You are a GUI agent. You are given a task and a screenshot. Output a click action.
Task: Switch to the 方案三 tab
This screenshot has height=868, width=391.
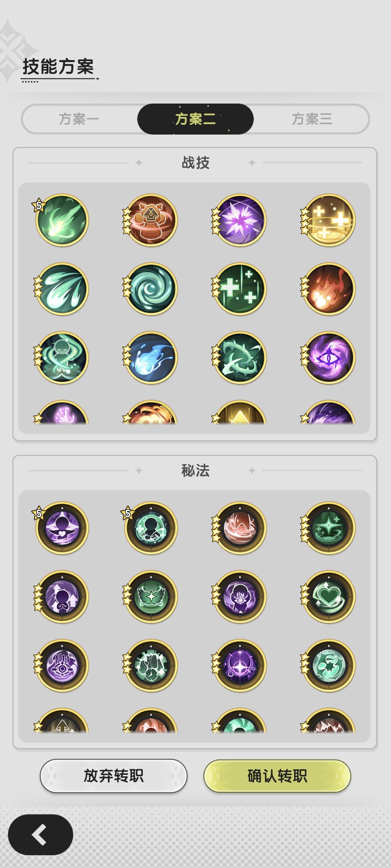(312, 119)
